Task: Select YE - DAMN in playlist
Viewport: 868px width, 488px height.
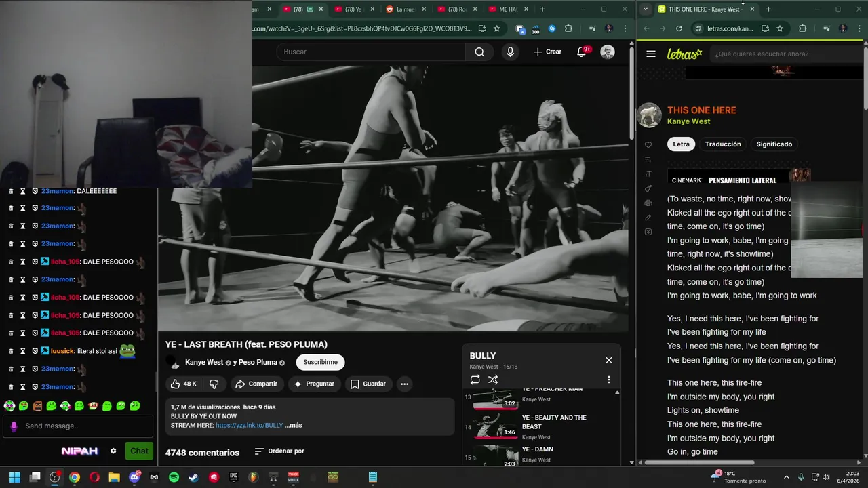Action: [x=537, y=449]
